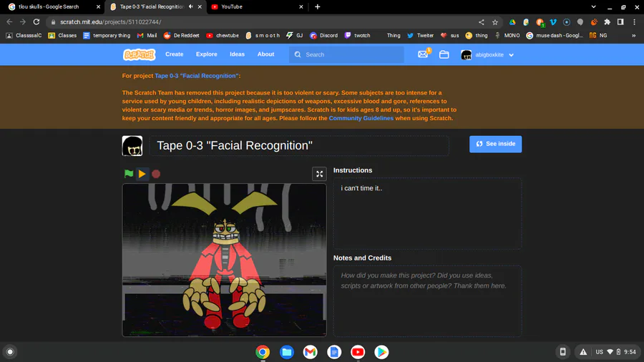Open the Discord bookmark

pyautogui.click(x=323, y=36)
